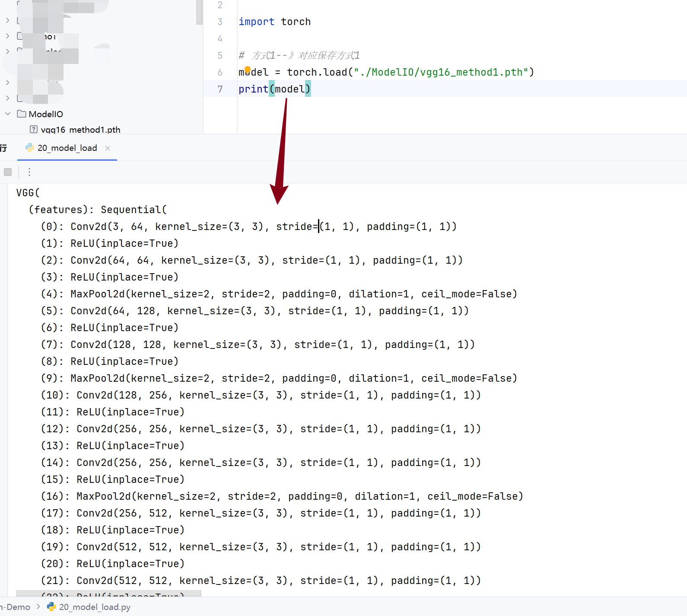This screenshot has width=687, height=616.
Task: Click the Python icon in the bottom breadcrumb
Action: pyautogui.click(x=51, y=607)
